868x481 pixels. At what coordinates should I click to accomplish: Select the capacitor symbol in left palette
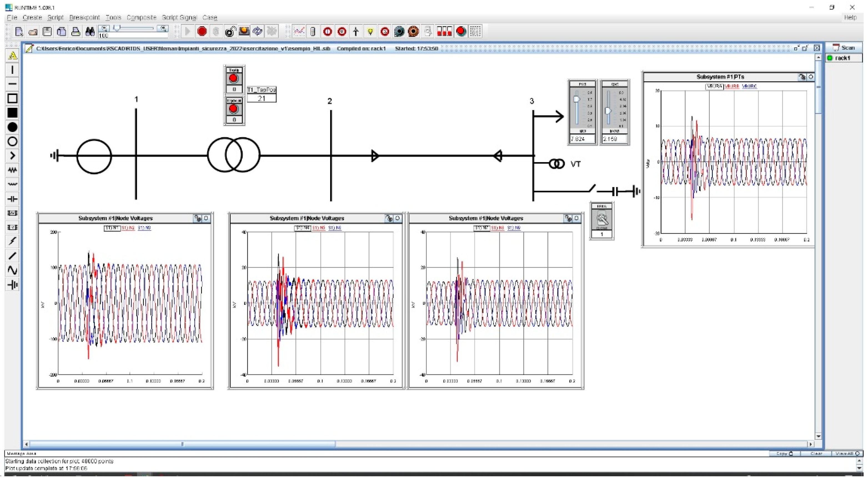(12, 199)
